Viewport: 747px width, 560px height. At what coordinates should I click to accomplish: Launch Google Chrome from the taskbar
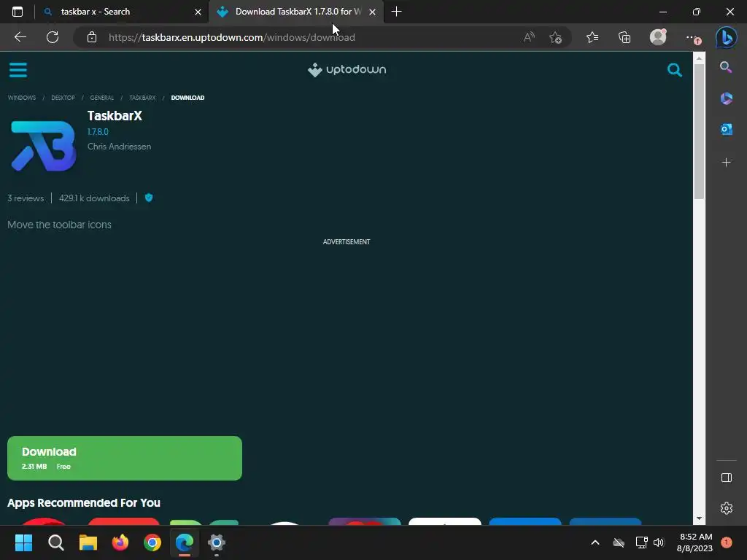click(x=152, y=542)
